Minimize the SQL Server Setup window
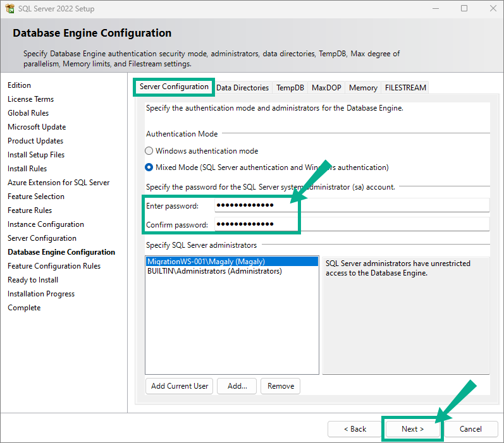This screenshot has width=504, height=443. [x=436, y=9]
